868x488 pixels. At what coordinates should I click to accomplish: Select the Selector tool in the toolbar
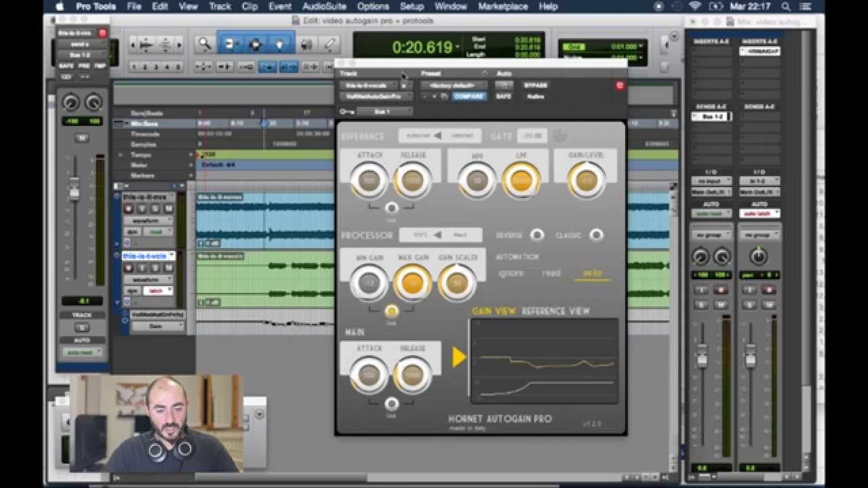[255, 45]
